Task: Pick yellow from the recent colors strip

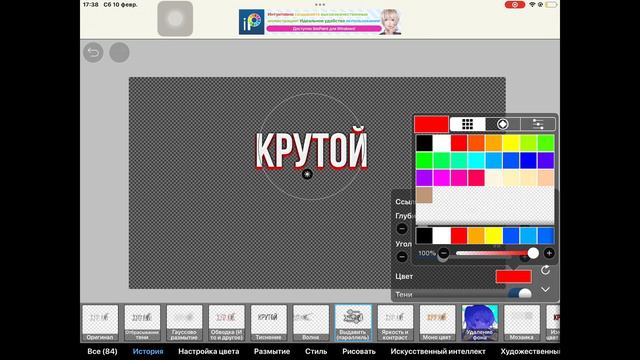Action: point(493,236)
